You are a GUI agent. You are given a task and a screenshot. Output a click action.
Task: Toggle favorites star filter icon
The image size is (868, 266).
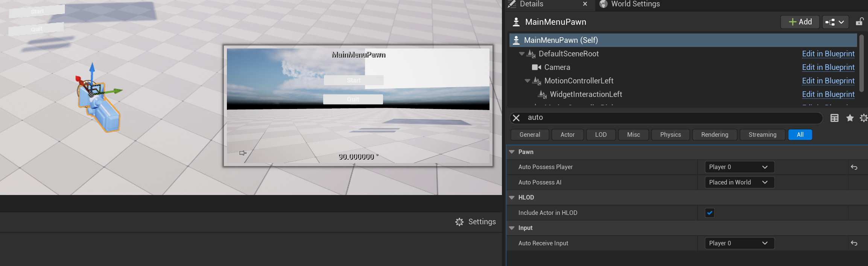point(850,118)
